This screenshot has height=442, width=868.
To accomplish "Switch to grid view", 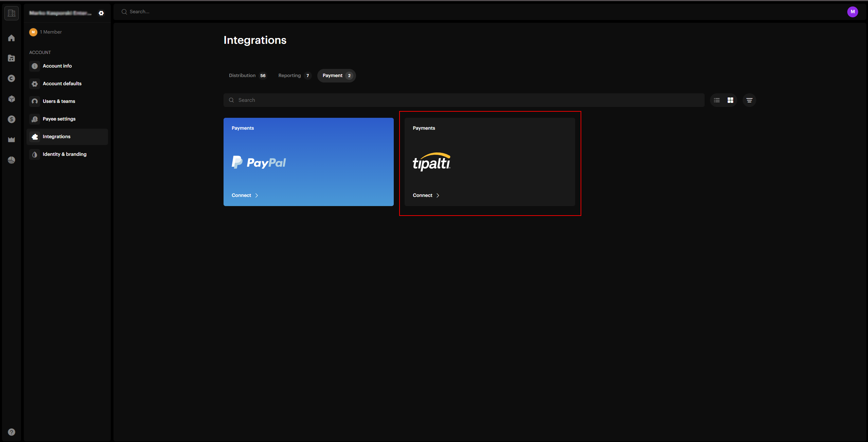I will click(x=730, y=100).
